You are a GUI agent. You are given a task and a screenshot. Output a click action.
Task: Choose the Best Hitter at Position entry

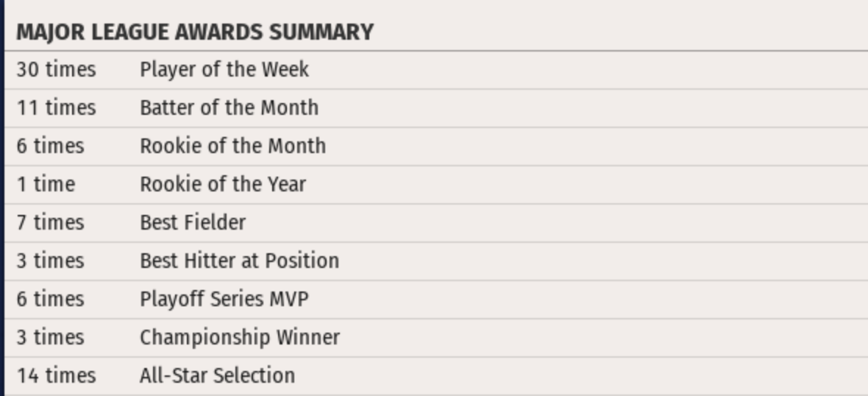pos(239,261)
